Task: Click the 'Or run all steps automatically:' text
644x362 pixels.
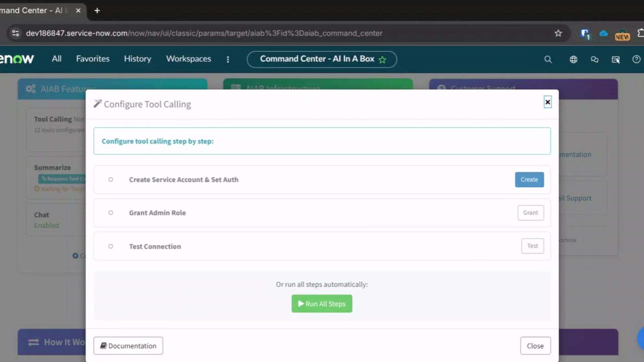Action: (x=322, y=284)
